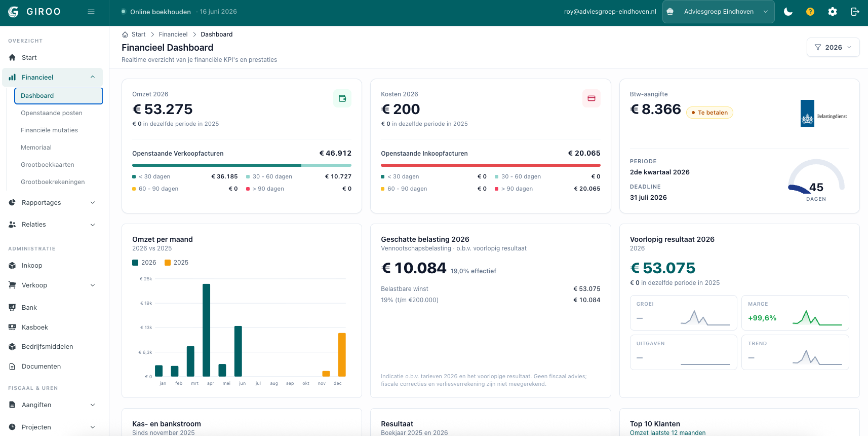868x436 pixels.
Task: Click the home icon in breadcrumb
Action: (125, 34)
